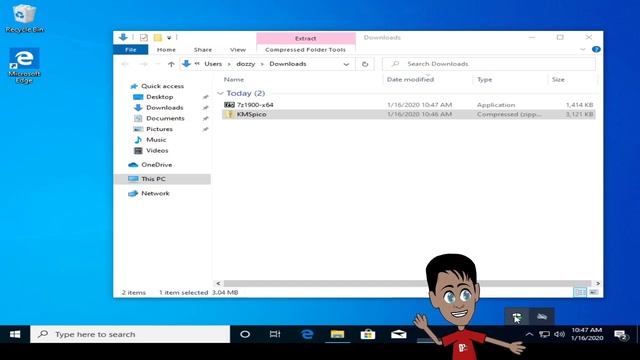Open Cortana from the taskbar
The image size is (640, 360).
click(x=245, y=334)
